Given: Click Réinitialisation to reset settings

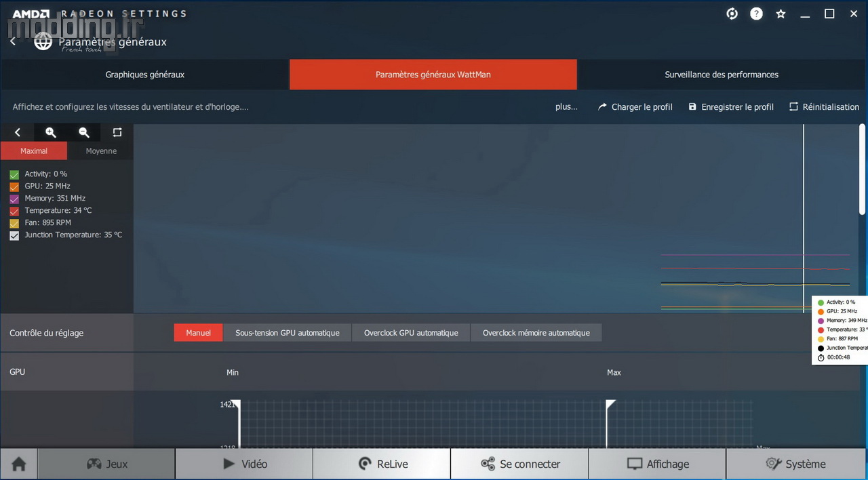Looking at the screenshot, I should 824,106.
